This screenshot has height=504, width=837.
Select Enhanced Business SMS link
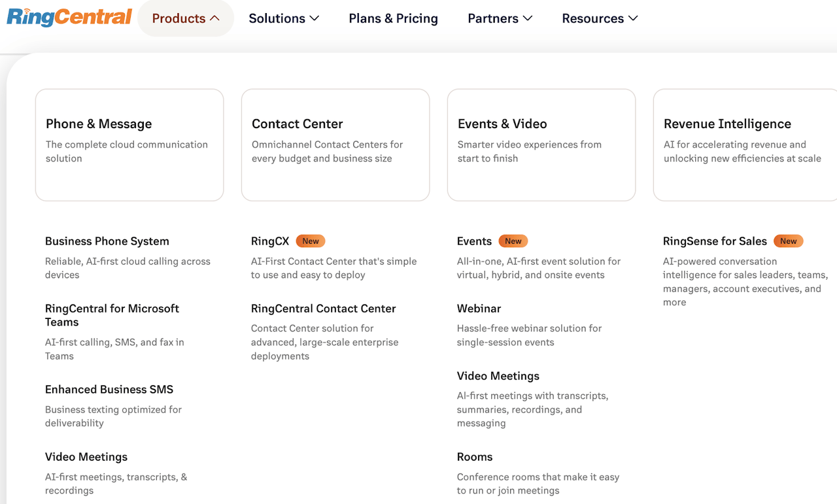point(109,390)
